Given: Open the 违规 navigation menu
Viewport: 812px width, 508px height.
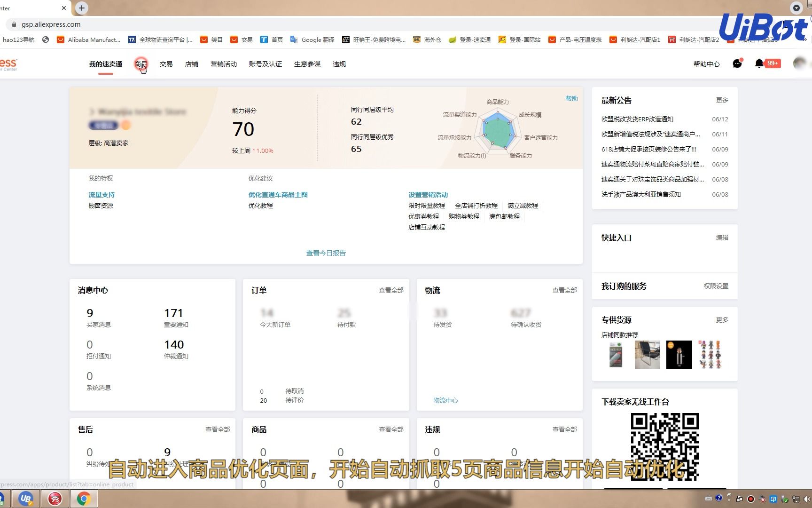Looking at the screenshot, I should [x=339, y=64].
